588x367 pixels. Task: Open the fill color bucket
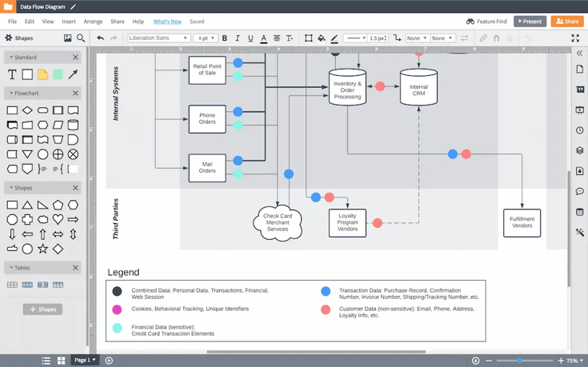coord(322,38)
